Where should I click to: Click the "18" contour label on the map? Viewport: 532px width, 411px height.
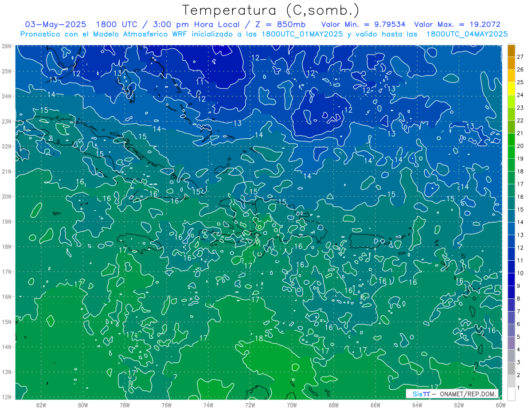[259, 338]
